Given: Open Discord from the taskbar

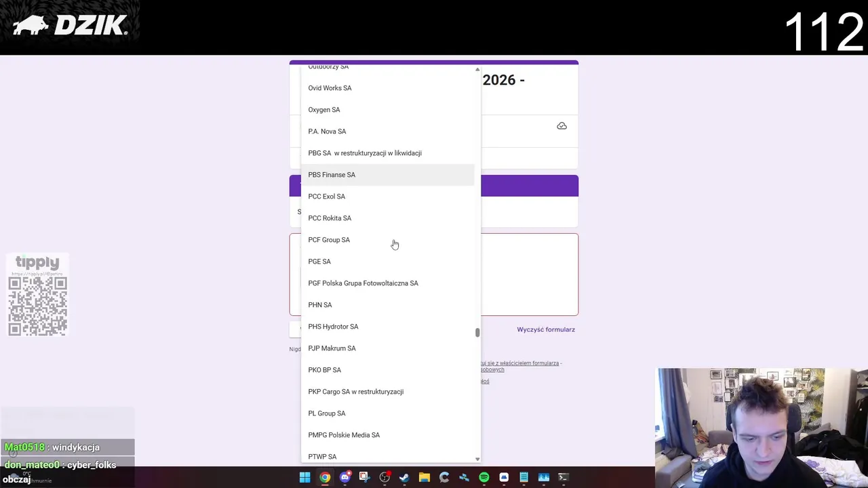Looking at the screenshot, I should [344, 477].
